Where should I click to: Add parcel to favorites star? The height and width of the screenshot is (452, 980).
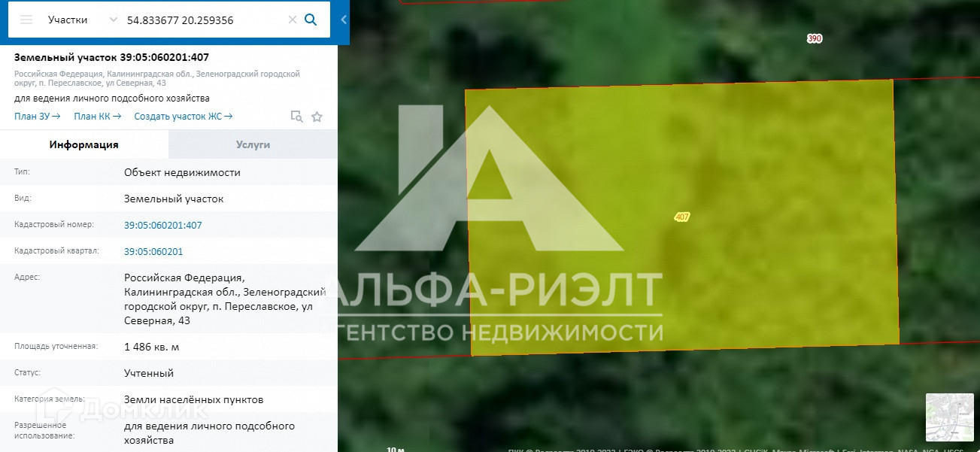[x=317, y=117]
